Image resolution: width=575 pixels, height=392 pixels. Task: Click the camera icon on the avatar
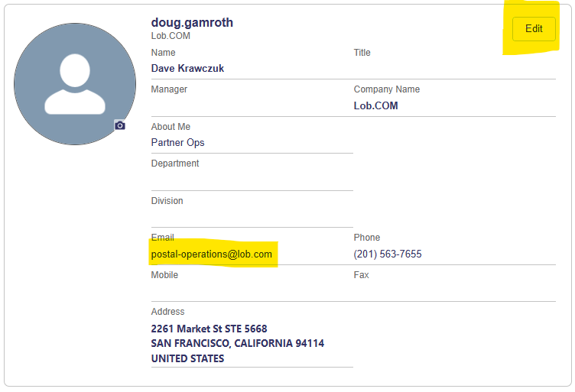[120, 125]
